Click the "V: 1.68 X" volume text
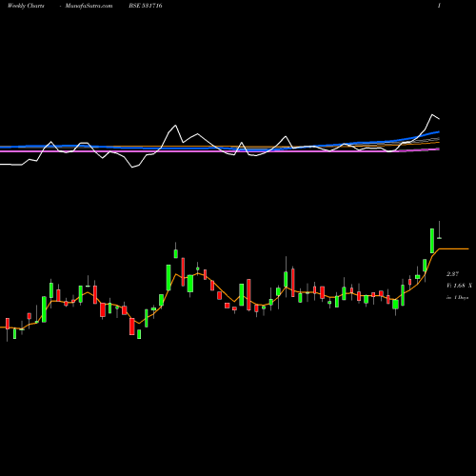The image size is (476, 476). point(459,286)
